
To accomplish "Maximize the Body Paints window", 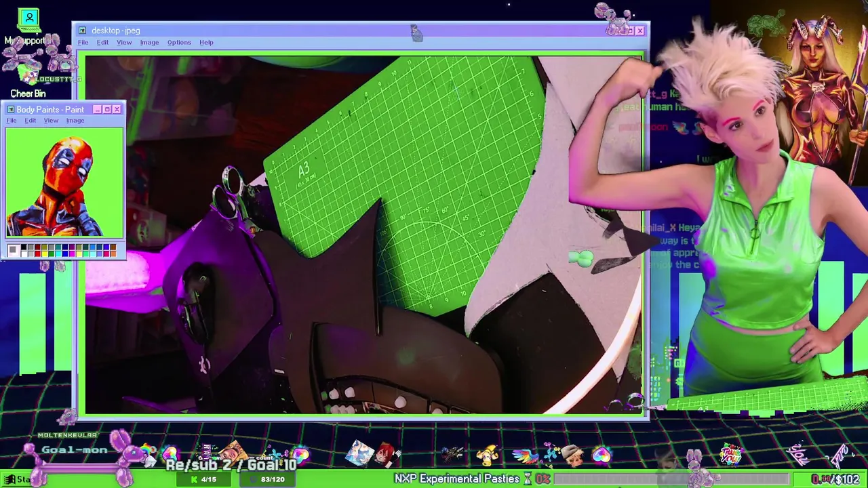I will pyautogui.click(x=107, y=109).
